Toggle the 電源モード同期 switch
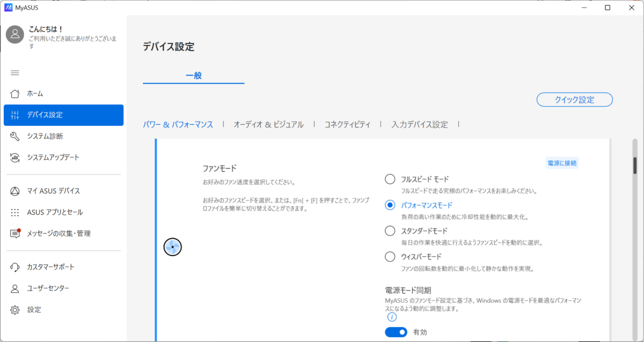Viewport: 644px width, 342px height. pyautogui.click(x=396, y=332)
